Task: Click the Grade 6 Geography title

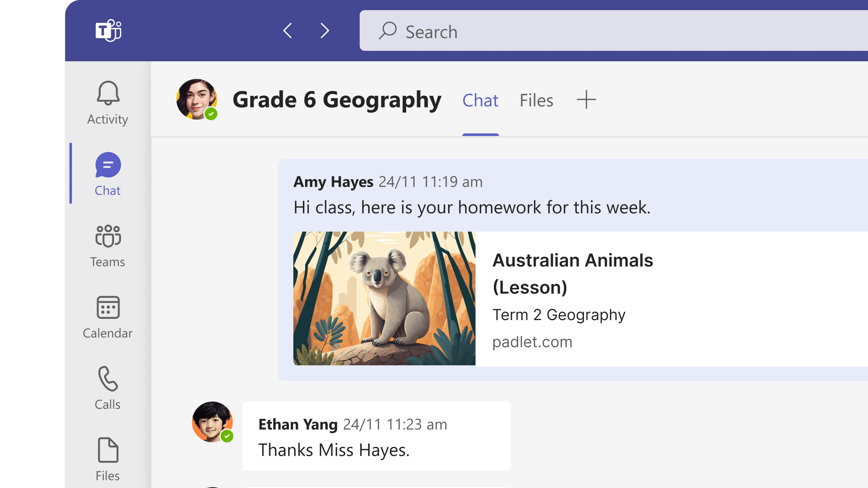Action: pos(337,100)
